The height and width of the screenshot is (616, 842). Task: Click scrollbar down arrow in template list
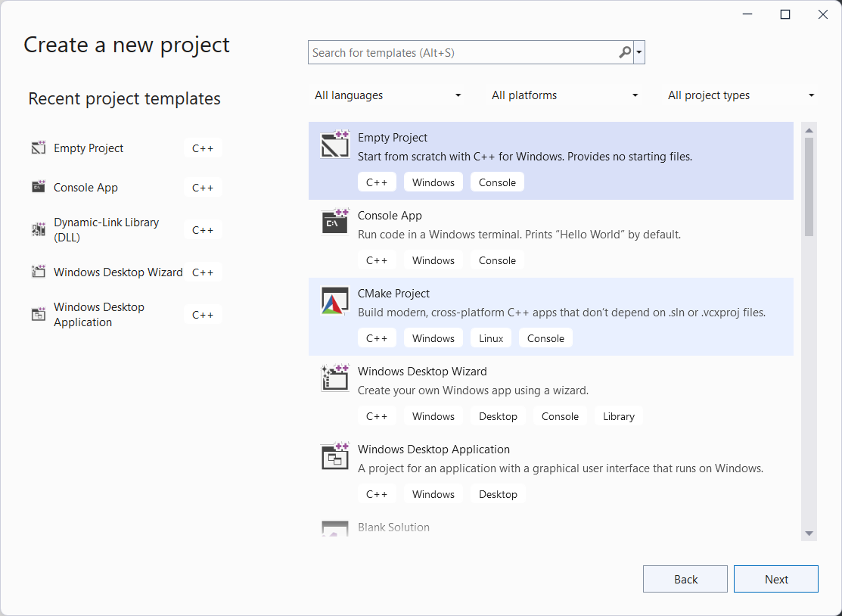pyautogui.click(x=809, y=534)
